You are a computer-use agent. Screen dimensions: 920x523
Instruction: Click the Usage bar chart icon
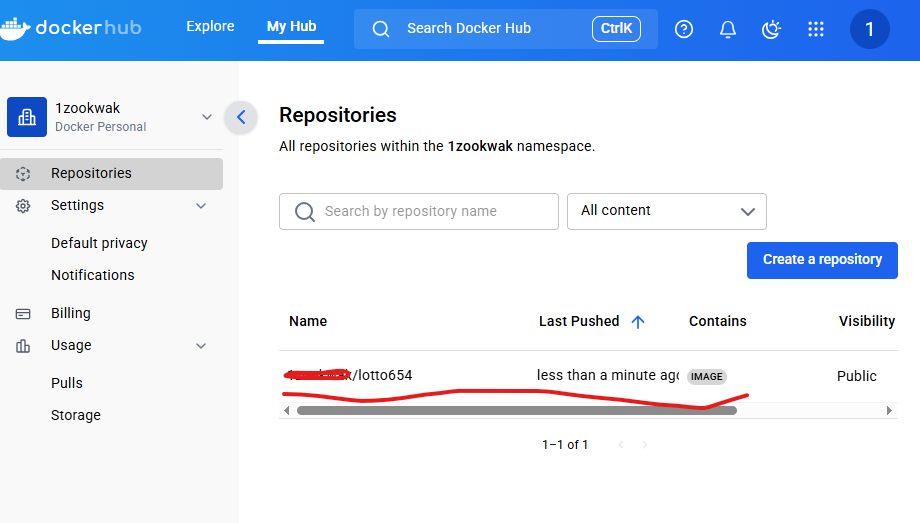point(23,346)
